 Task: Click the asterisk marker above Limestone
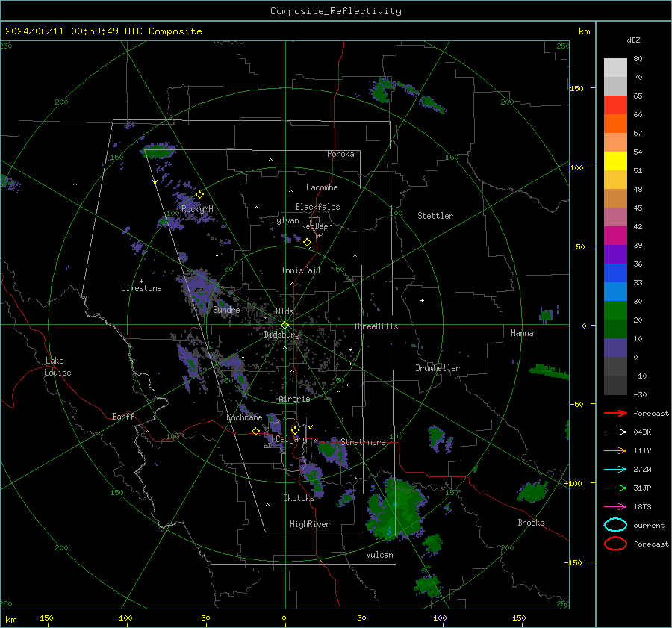point(141,282)
